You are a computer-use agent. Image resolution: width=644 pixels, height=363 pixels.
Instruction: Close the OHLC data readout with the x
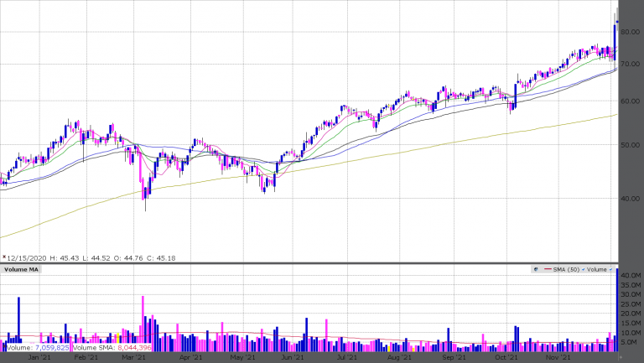4,257
